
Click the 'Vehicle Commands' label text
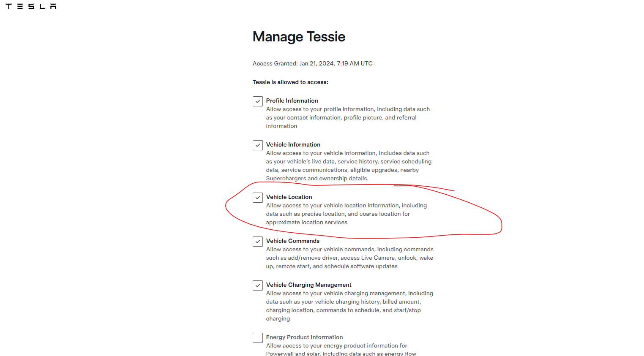tap(293, 241)
